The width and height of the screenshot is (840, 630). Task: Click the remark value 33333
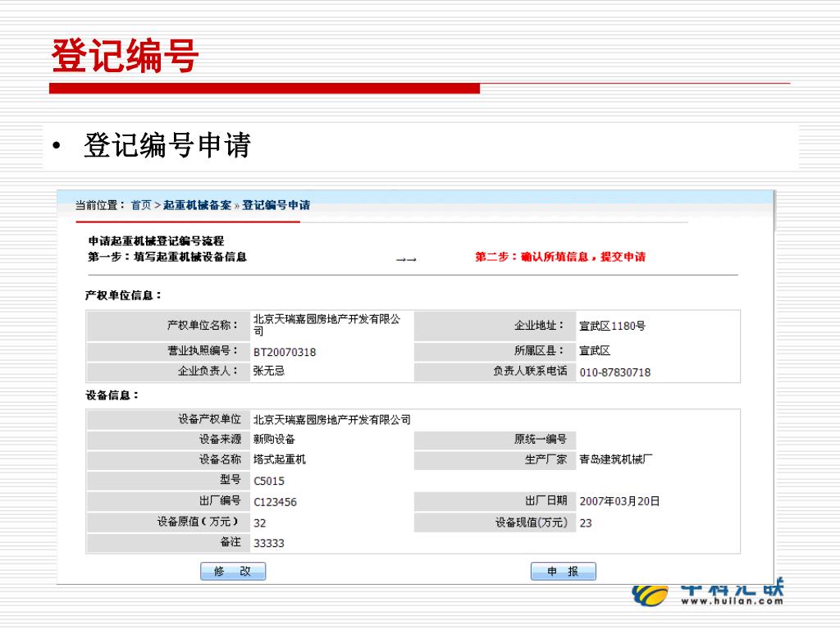[269, 543]
